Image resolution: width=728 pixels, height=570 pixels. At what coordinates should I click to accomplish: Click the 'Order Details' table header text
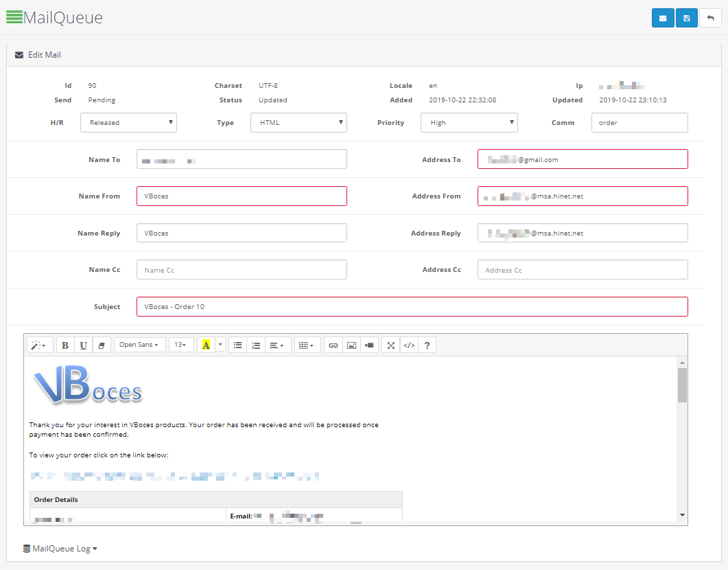click(56, 500)
